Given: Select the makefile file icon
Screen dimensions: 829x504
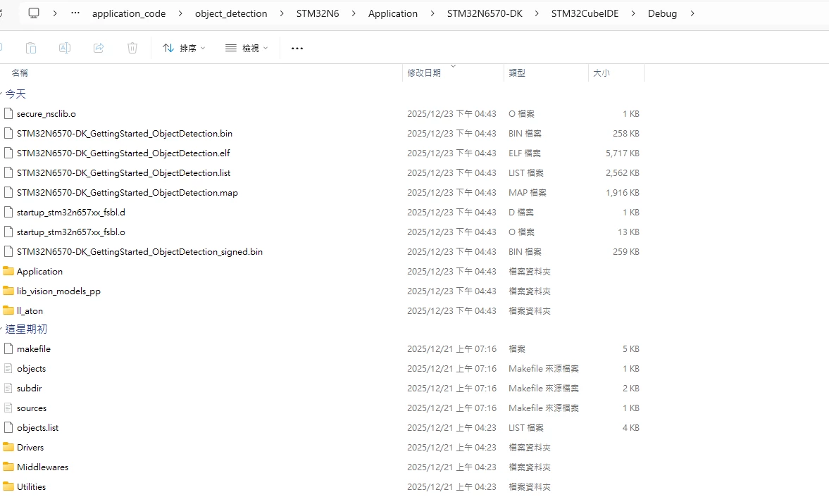Looking at the screenshot, I should coord(8,348).
